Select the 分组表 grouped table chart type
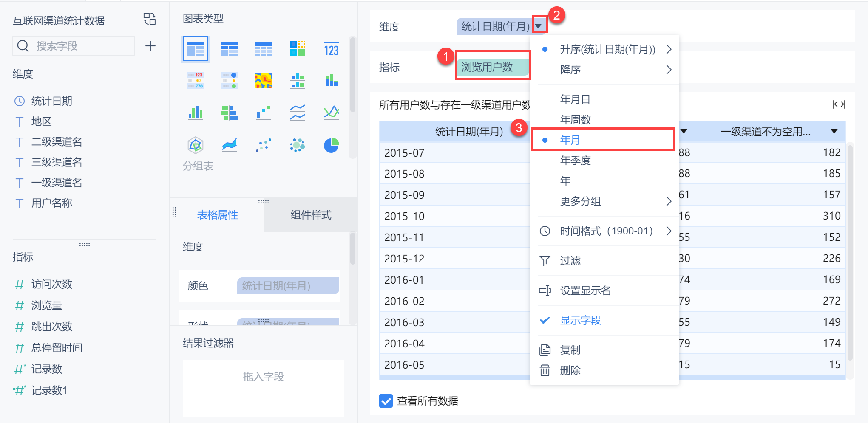 [x=196, y=49]
